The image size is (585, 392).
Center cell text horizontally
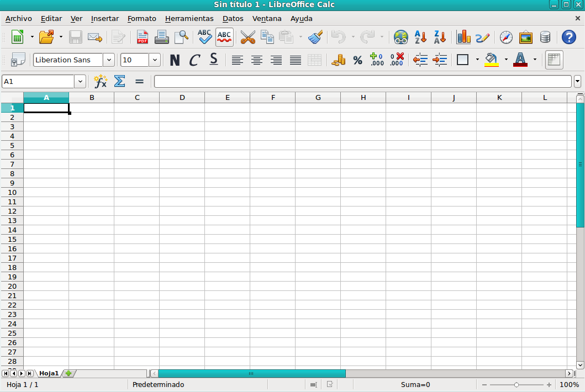257,60
